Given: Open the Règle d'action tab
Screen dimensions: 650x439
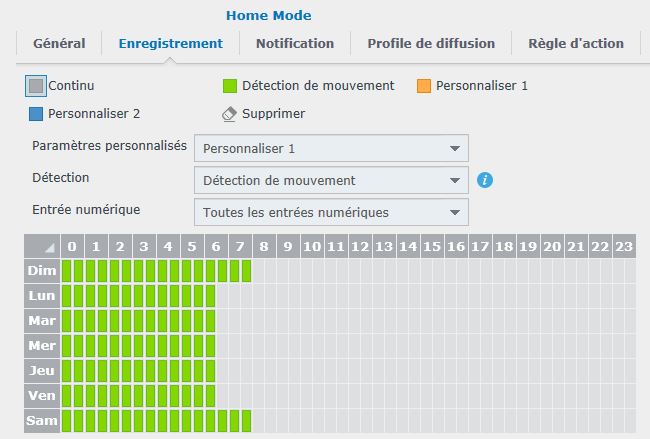Looking at the screenshot, I should coord(575,43).
